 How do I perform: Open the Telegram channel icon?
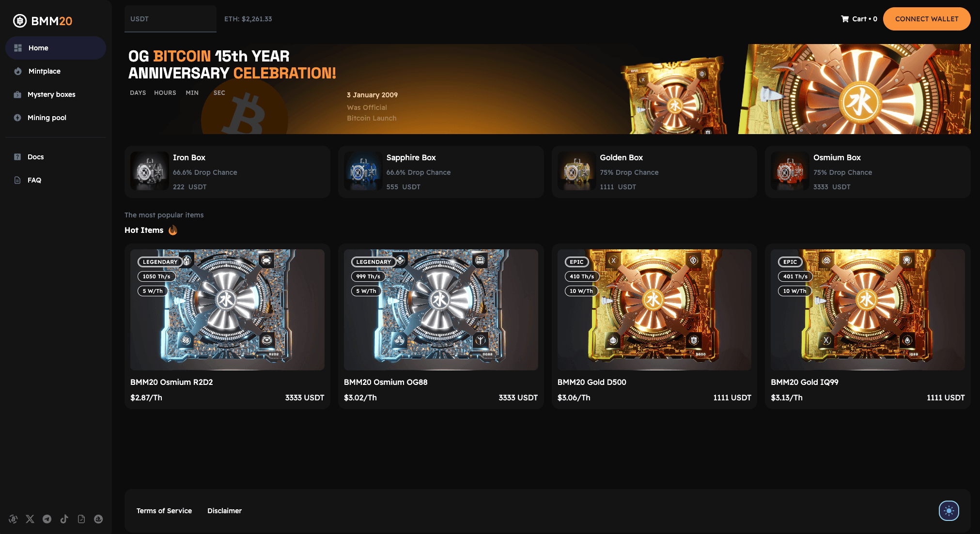[47, 519]
